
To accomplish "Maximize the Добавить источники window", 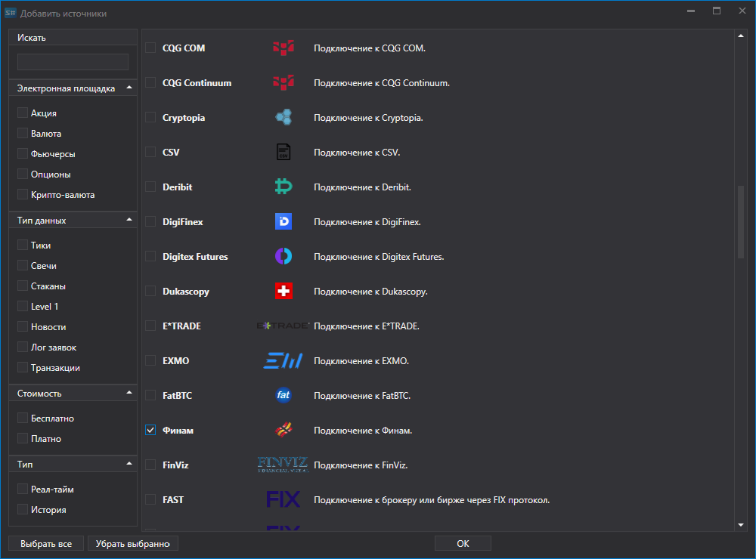I will [x=717, y=11].
